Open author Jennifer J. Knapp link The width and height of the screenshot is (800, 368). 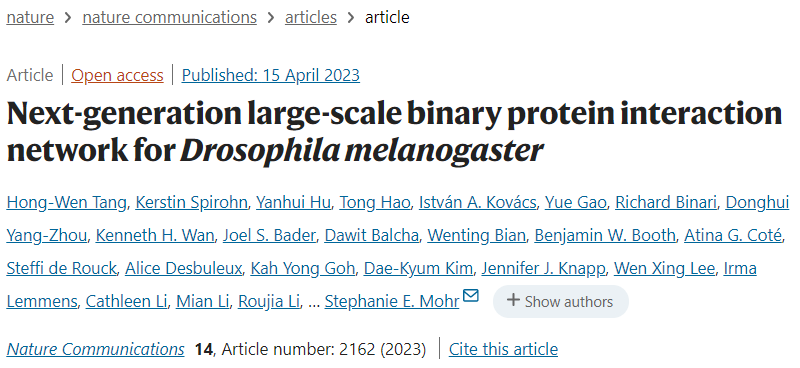point(543,268)
